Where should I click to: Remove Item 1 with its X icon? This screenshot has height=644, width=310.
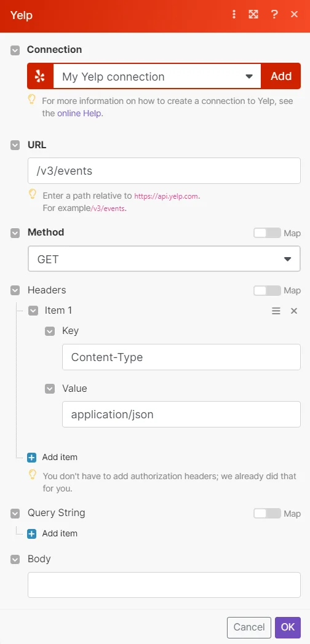pos(294,311)
